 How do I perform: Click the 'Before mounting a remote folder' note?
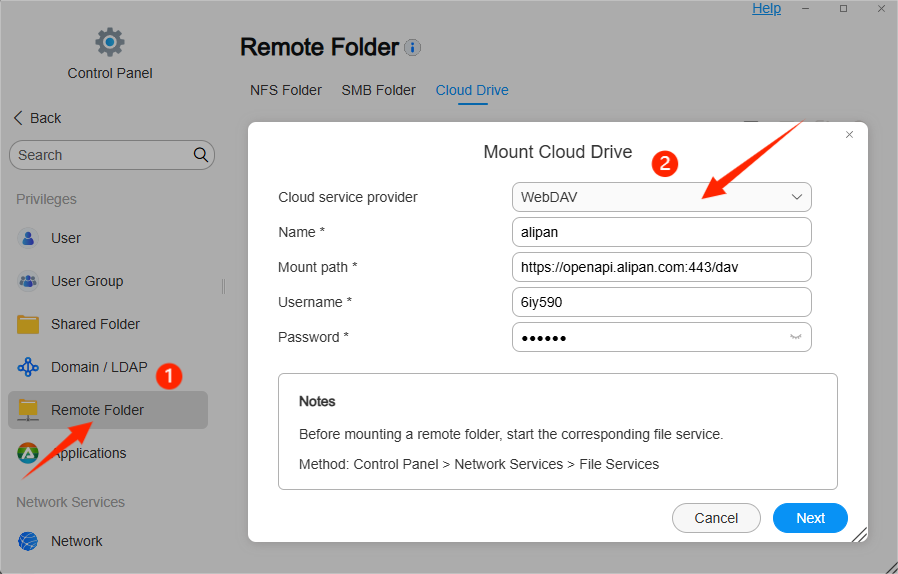511,434
